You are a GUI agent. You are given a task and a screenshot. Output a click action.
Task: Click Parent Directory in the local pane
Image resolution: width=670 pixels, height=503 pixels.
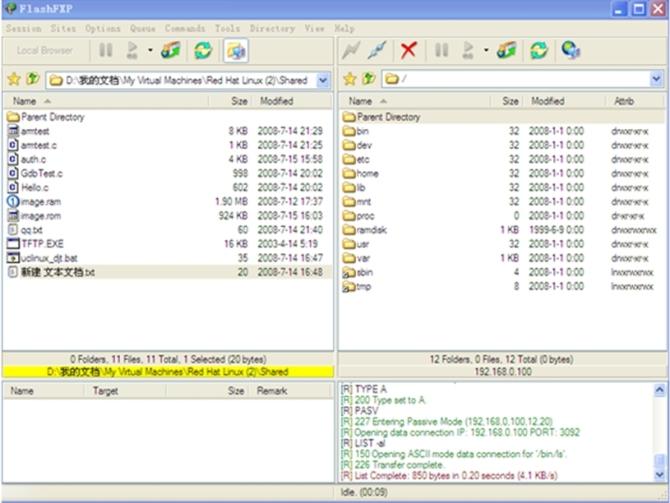click(52, 117)
